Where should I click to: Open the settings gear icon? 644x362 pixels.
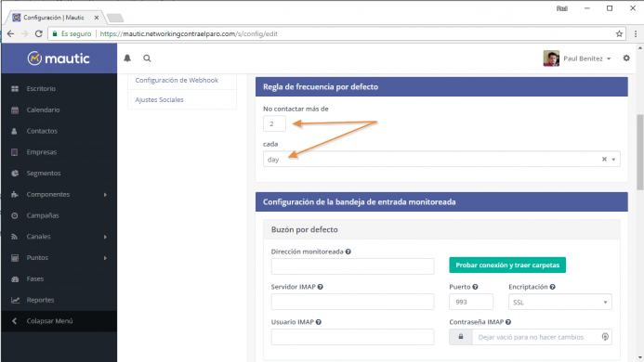[x=626, y=58]
